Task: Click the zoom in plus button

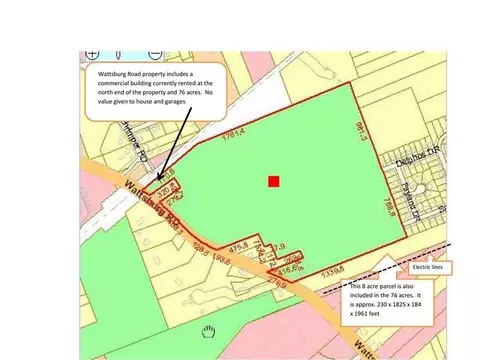Action: pos(92,54)
